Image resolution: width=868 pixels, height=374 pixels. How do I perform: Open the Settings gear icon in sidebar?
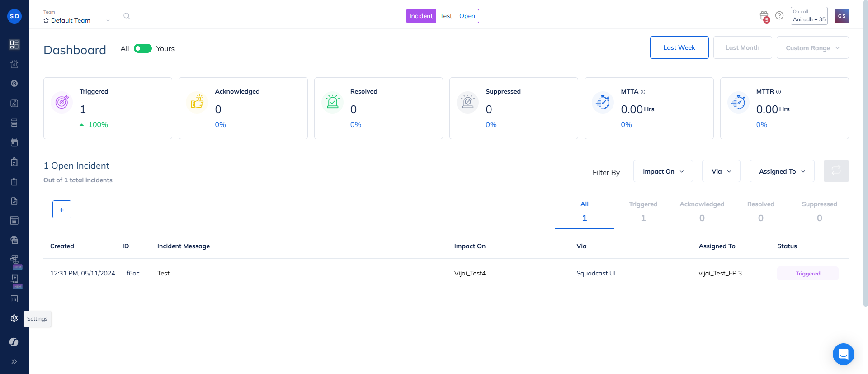pos(14,318)
